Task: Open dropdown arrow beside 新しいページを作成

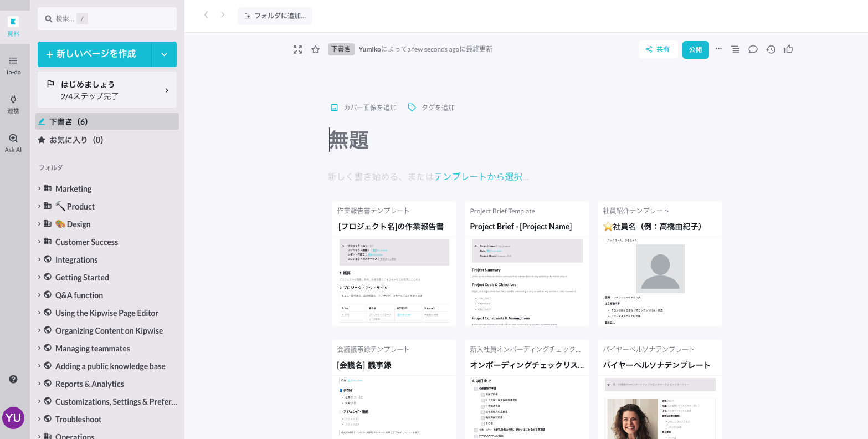Action: pos(164,54)
